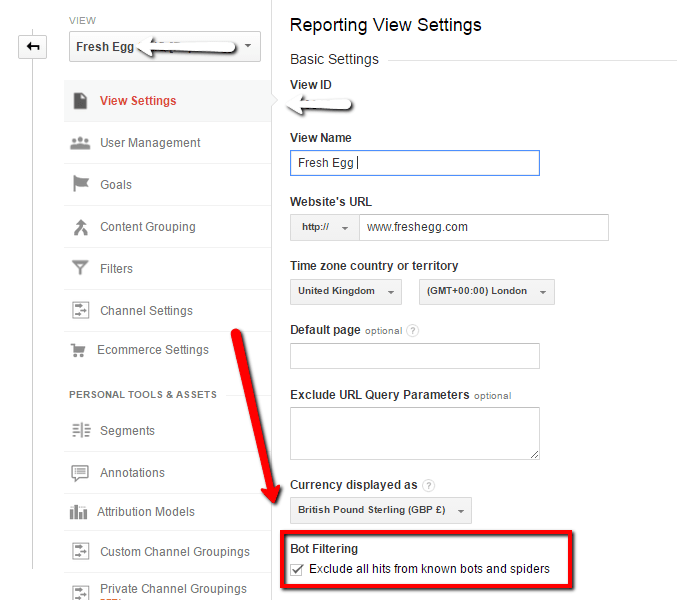
Task: Open help for Default page
Action: coord(413,331)
